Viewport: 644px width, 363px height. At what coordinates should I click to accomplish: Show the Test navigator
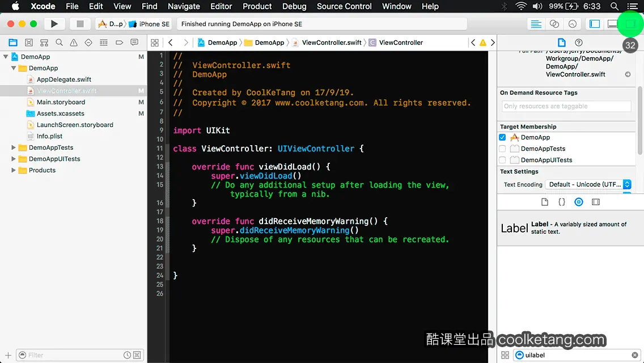(x=88, y=43)
